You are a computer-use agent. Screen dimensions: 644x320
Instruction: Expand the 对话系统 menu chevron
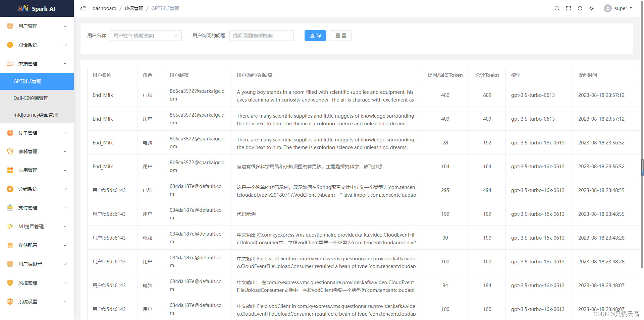click(65, 45)
